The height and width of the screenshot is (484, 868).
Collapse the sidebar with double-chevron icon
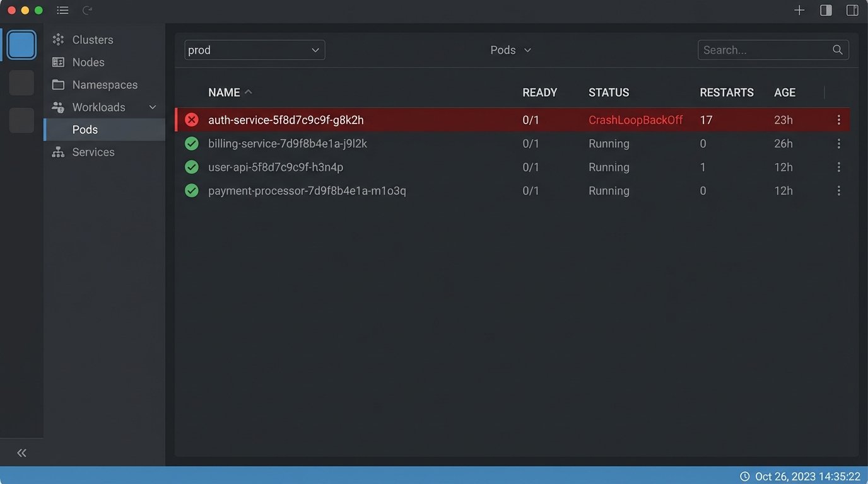[21, 452]
